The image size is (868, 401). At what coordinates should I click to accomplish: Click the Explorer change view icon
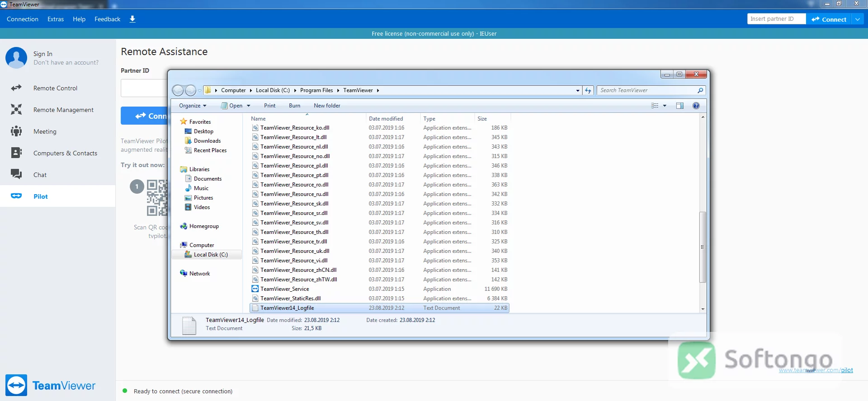pos(655,106)
